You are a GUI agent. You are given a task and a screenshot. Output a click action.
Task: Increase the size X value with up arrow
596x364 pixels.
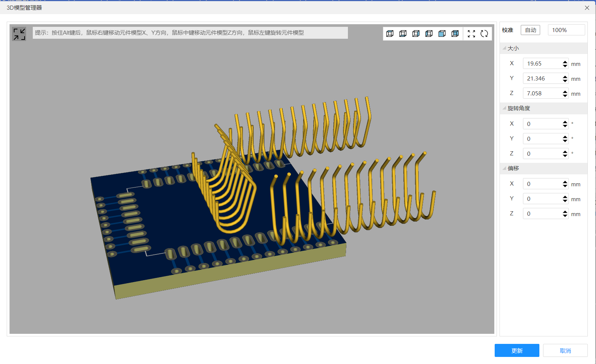click(x=565, y=61)
